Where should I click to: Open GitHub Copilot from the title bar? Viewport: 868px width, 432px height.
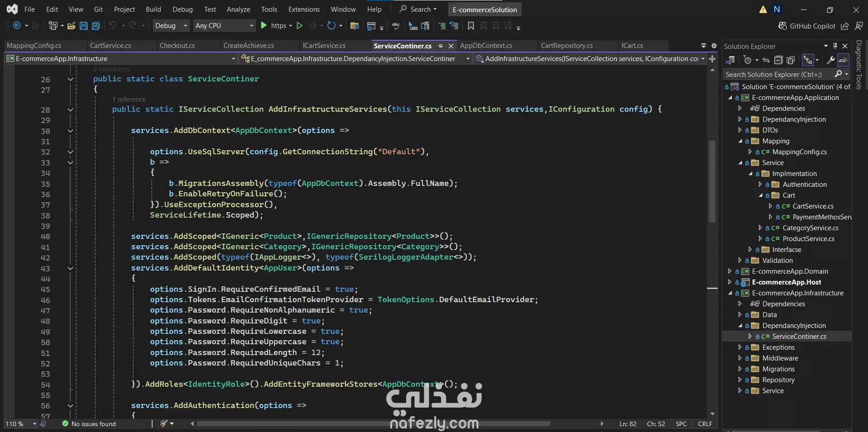(x=807, y=26)
